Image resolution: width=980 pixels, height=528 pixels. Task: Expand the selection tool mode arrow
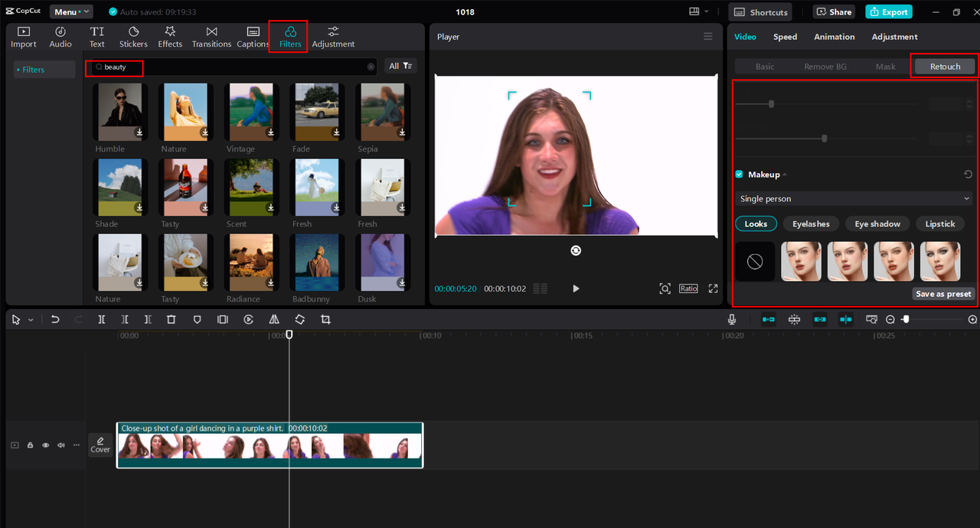[31, 320]
